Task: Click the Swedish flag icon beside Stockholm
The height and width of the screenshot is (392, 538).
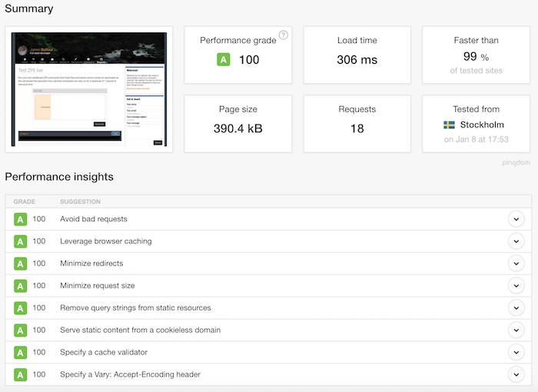Action: click(449, 125)
